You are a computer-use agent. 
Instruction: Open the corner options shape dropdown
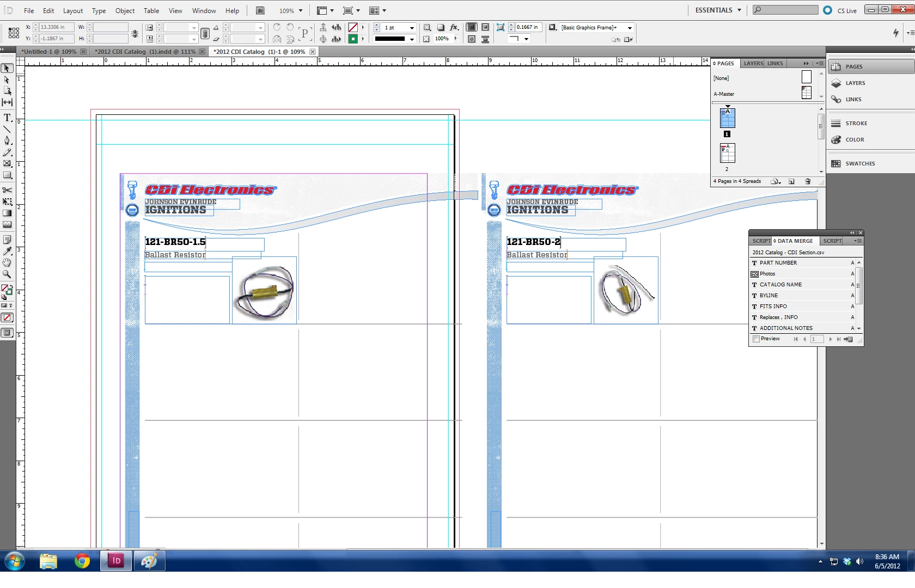pyautogui.click(x=526, y=39)
